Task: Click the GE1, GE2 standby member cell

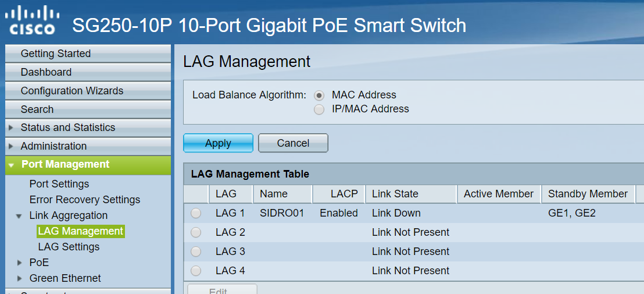Action: point(572,213)
